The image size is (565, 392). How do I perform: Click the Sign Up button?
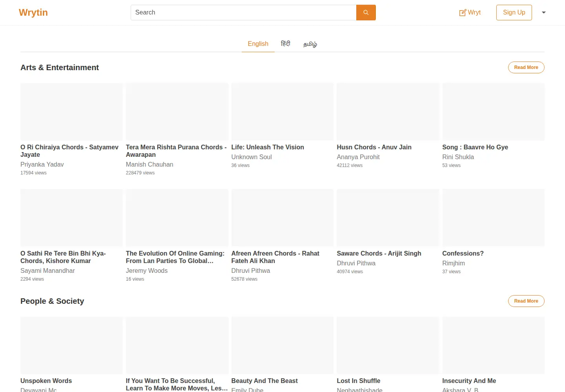click(x=514, y=13)
